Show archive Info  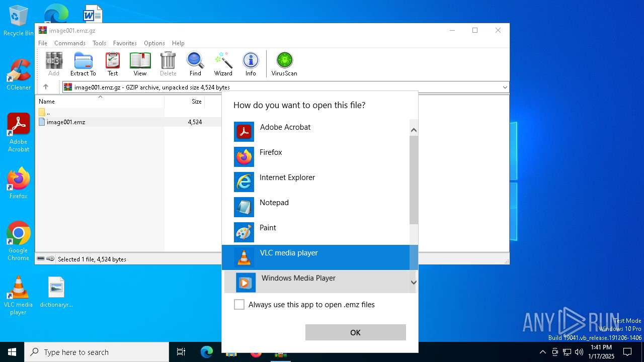251,64
